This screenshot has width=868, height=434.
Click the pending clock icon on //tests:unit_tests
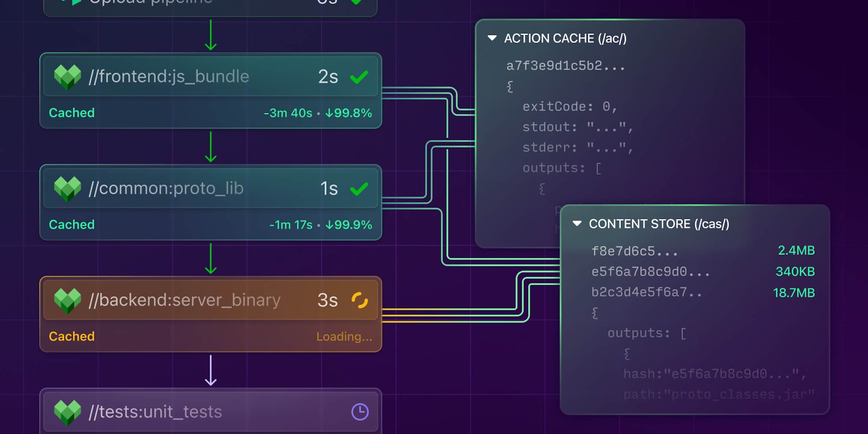tap(360, 412)
